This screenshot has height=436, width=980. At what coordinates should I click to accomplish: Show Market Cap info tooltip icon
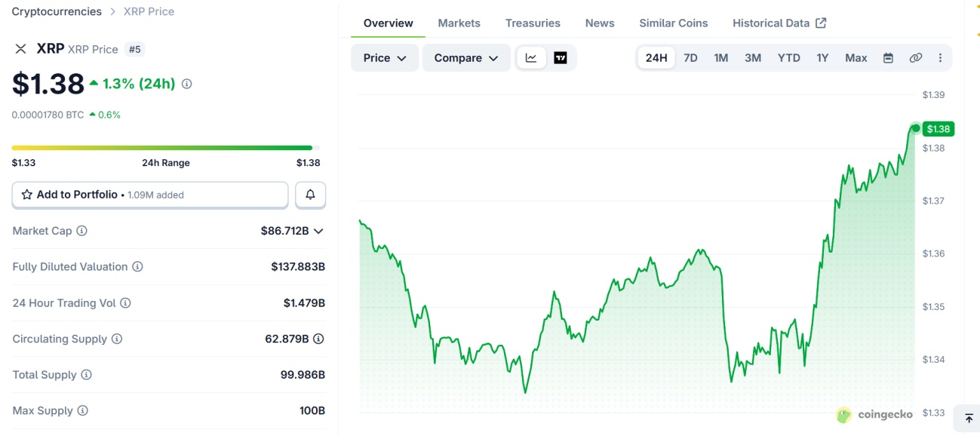click(x=82, y=231)
